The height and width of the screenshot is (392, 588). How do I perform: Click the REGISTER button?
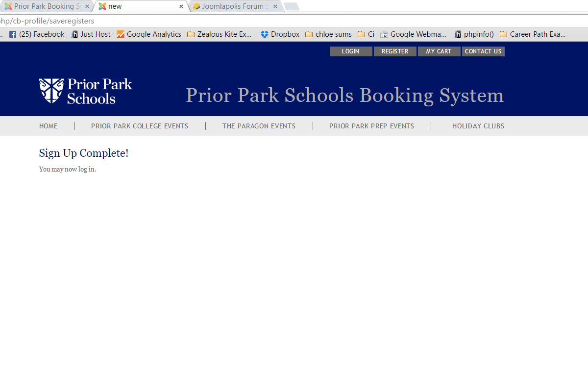tap(395, 51)
